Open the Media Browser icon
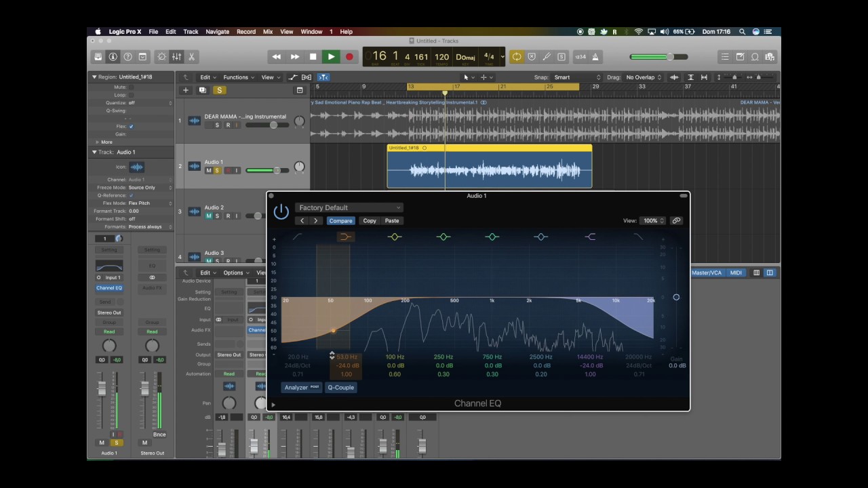 click(x=769, y=57)
